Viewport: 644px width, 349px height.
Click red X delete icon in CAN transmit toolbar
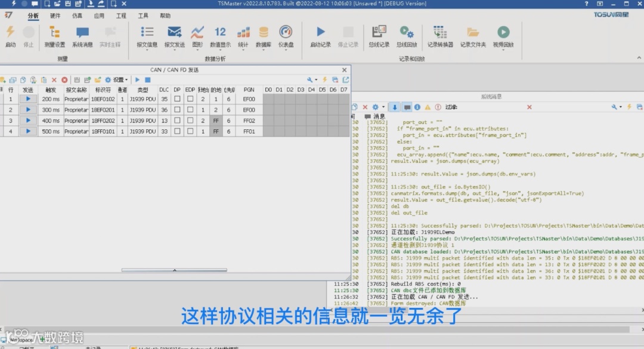pos(54,80)
